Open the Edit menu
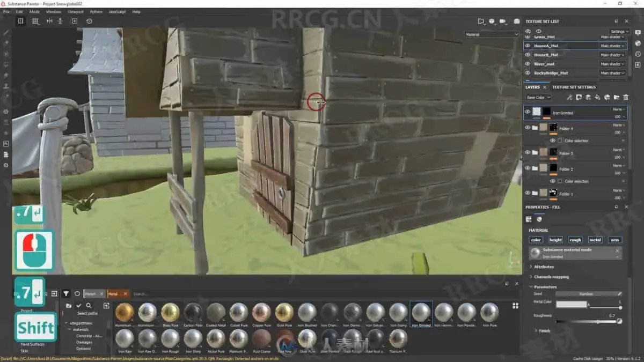644x362 pixels. pyautogui.click(x=19, y=11)
